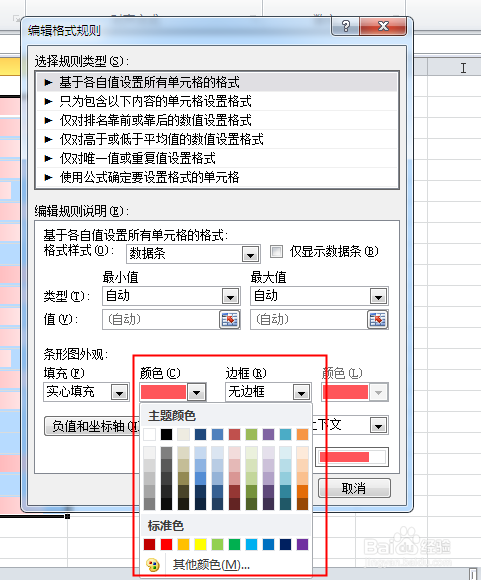The width and height of the screenshot is (481, 580).
Task: Pick dark navy standard color swatch
Action: tap(285, 544)
